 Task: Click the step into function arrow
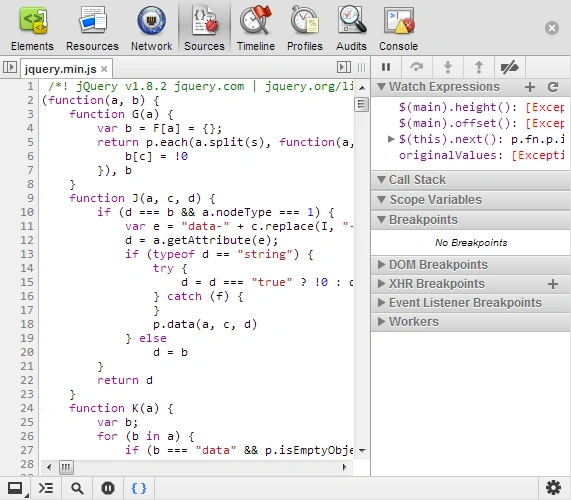[448, 67]
